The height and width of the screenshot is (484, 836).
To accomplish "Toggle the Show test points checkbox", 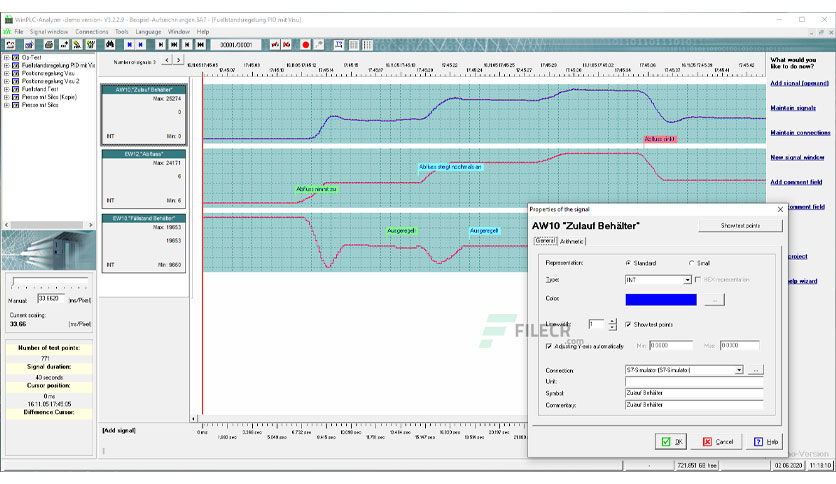I will point(628,324).
